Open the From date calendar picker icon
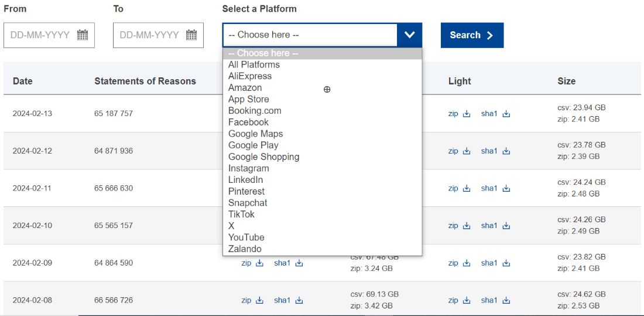644x316 pixels. (83, 35)
